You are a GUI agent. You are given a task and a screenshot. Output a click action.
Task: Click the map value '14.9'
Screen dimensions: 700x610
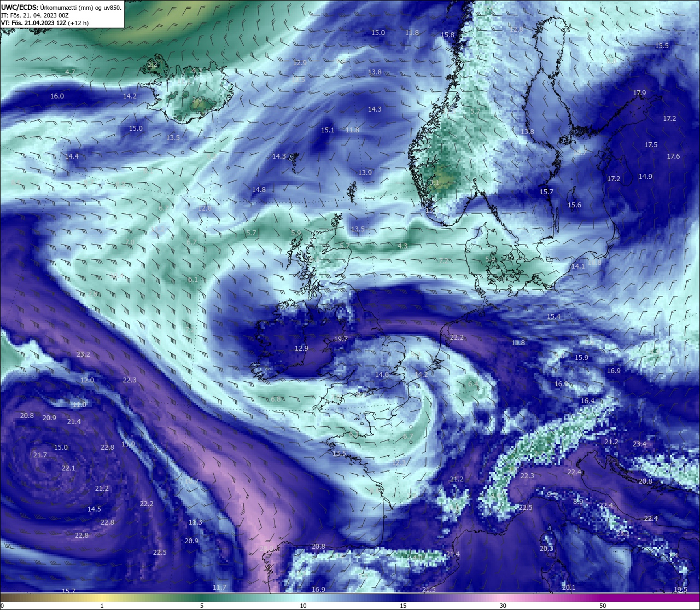(645, 177)
